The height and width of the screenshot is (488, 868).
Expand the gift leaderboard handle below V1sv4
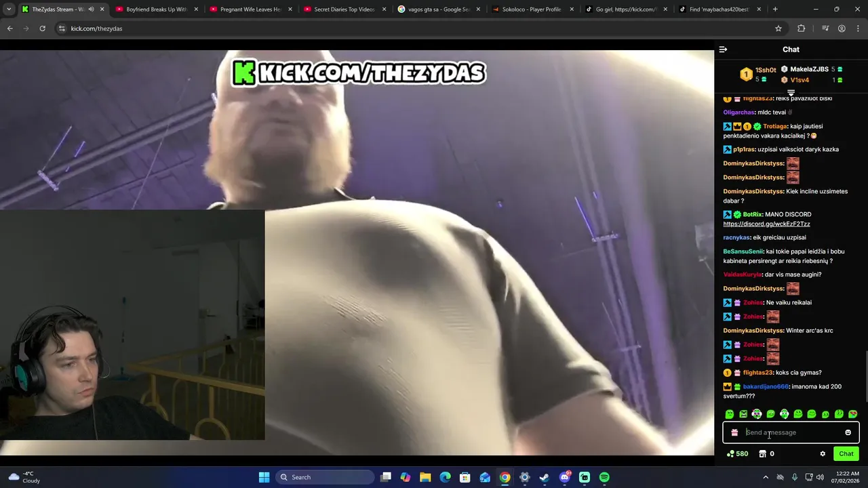point(791,92)
